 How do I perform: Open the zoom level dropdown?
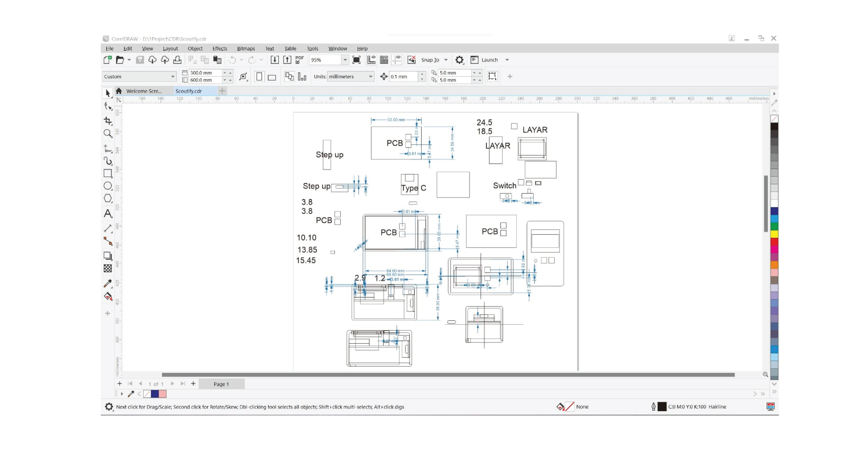point(345,60)
